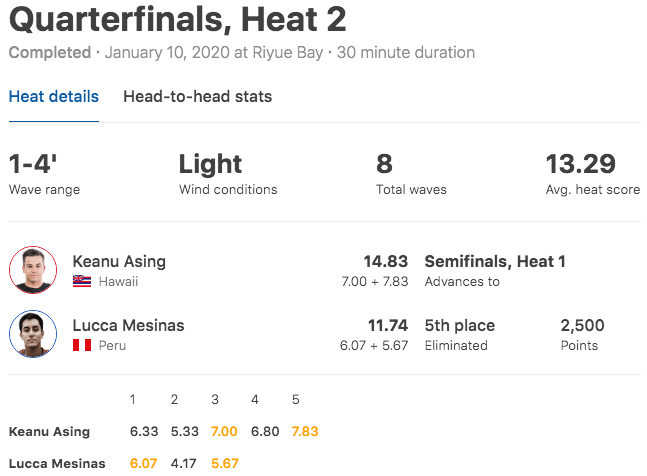Screen dimensions: 647x476
Task: Open Keanu Asing athlete name link
Action: 119,261
